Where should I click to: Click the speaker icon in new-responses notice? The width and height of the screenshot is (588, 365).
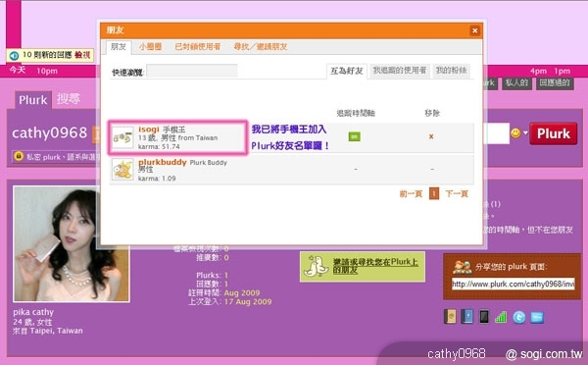point(15,56)
